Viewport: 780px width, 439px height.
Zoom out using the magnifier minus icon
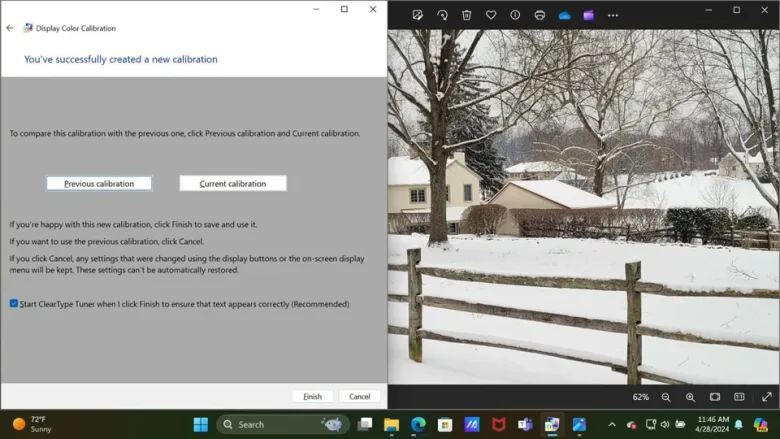[x=666, y=397]
